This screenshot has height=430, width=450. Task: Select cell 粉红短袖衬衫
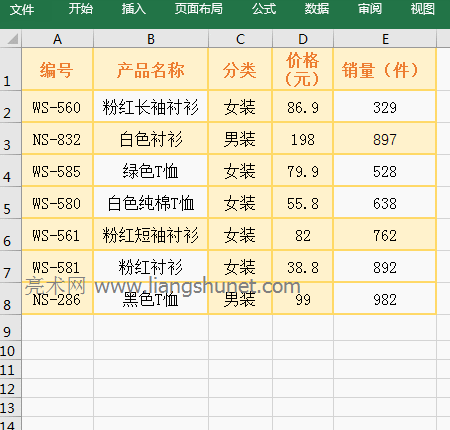[151, 235]
